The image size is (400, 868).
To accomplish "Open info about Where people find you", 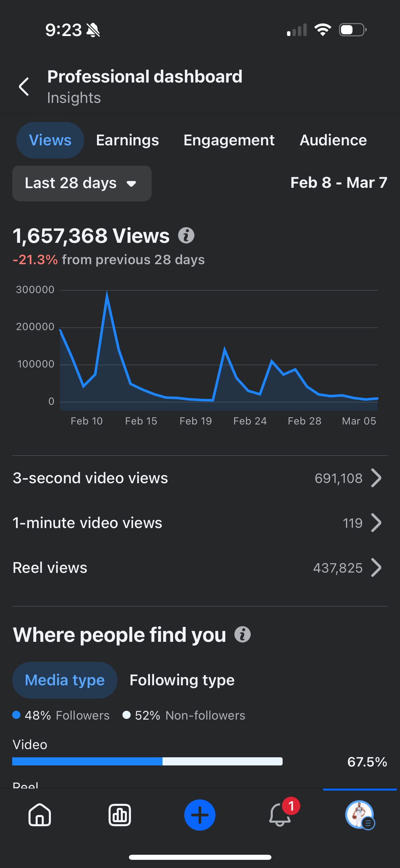I will click(x=243, y=634).
